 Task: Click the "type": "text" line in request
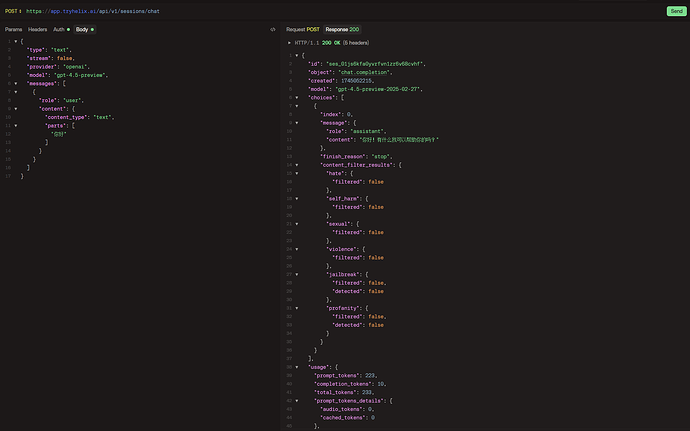pyautogui.click(x=49, y=50)
